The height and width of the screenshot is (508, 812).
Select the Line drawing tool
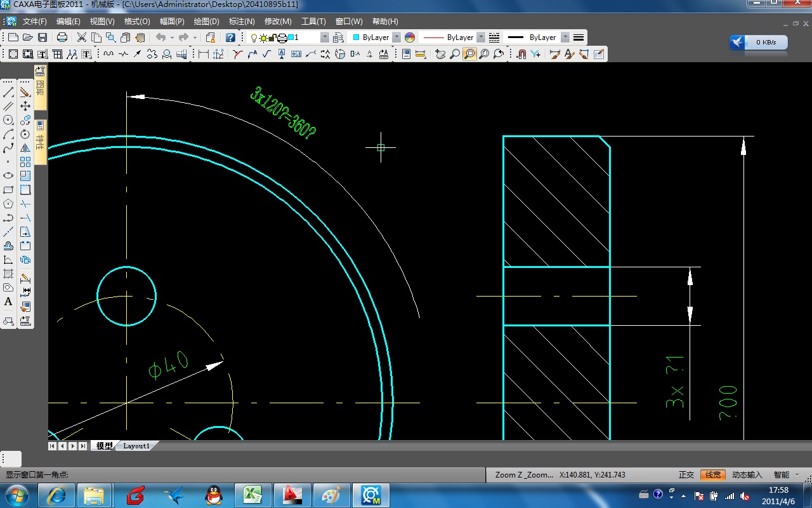coord(8,93)
